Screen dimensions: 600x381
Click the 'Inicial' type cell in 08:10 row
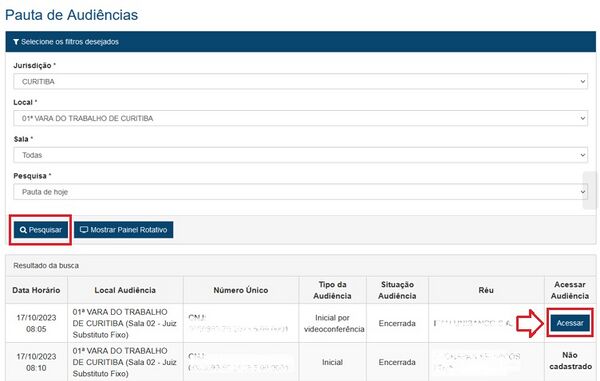click(332, 362)
